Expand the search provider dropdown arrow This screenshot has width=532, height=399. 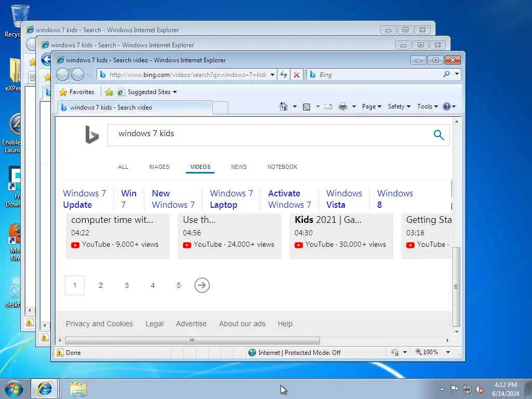[457, 74]
